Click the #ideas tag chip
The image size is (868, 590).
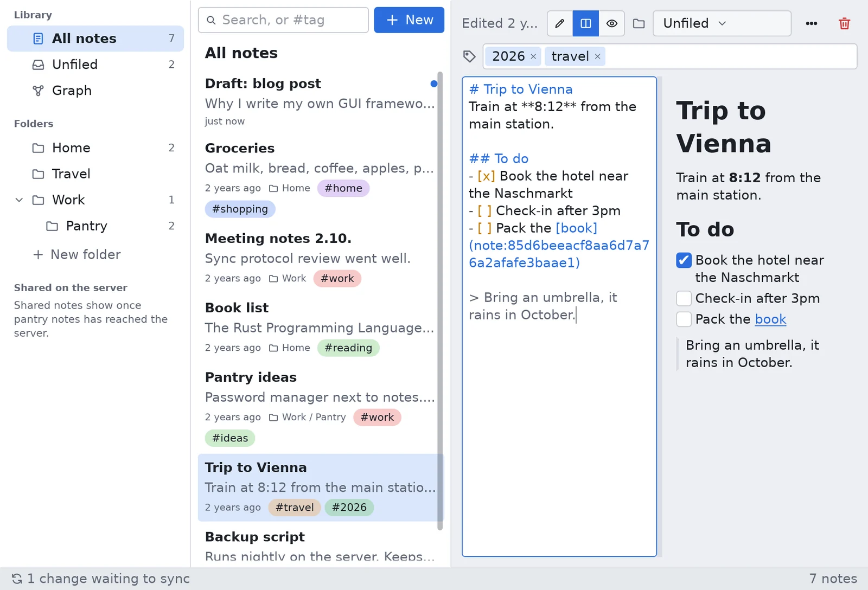[230, 438]
